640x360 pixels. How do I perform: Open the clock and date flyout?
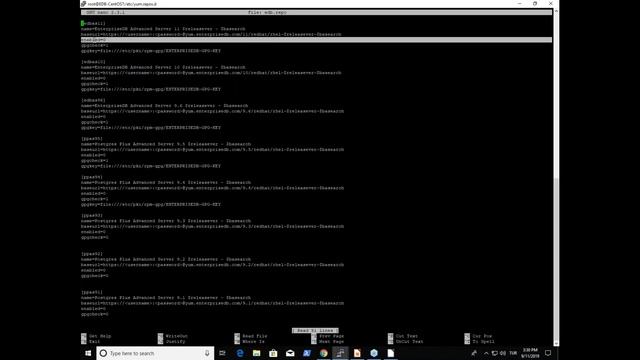point(530,353)
